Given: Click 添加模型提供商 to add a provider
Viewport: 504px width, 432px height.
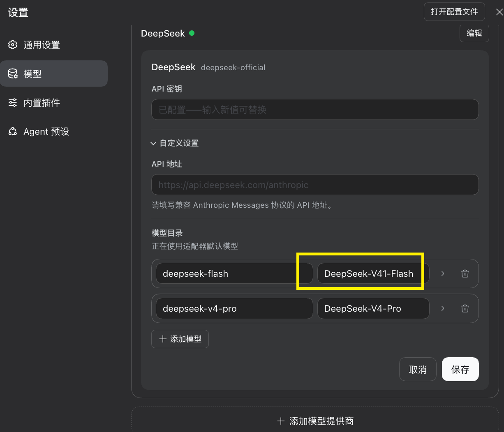Looking at the screenshot, I should [x=315, y=421].
